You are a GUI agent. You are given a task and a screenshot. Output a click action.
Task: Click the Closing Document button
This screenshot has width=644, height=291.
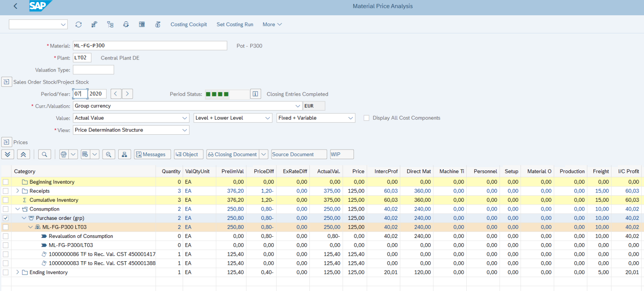pyautogui.click(x=233, y=154)
